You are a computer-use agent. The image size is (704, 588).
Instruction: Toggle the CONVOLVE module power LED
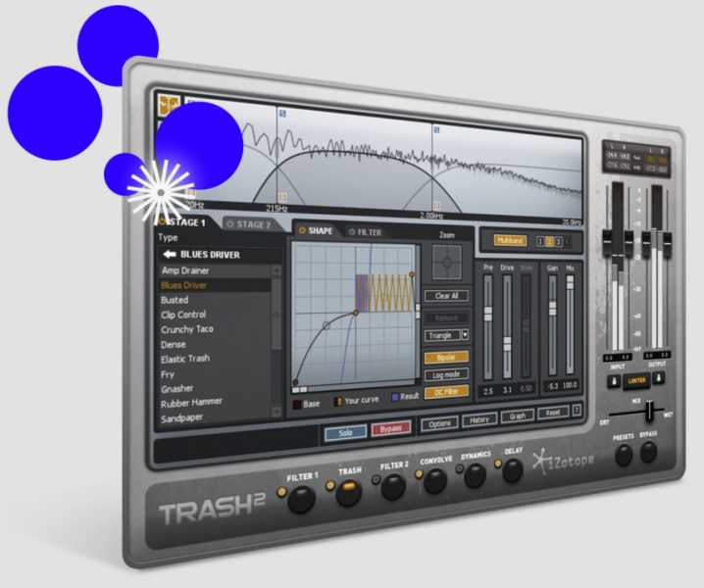[419, 473]
